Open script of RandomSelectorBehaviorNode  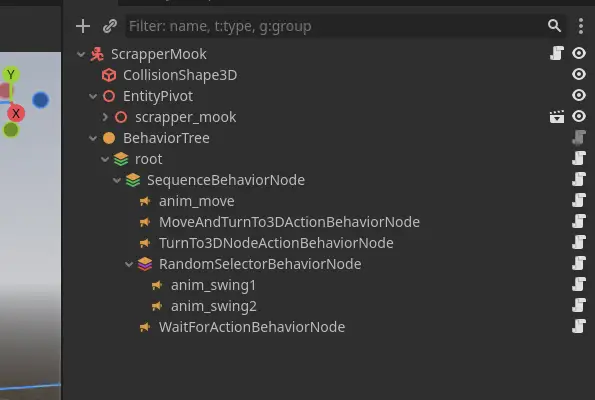(x=579, y=263)
